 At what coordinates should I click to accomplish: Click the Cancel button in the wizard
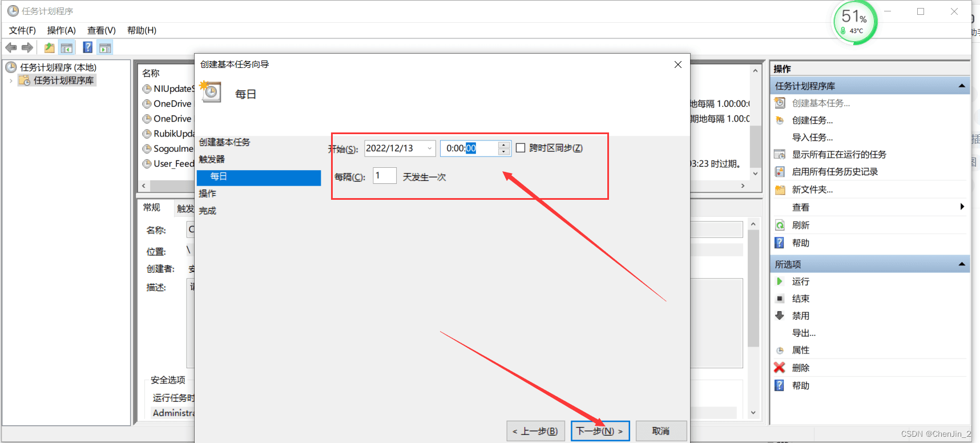pos(661,431)
